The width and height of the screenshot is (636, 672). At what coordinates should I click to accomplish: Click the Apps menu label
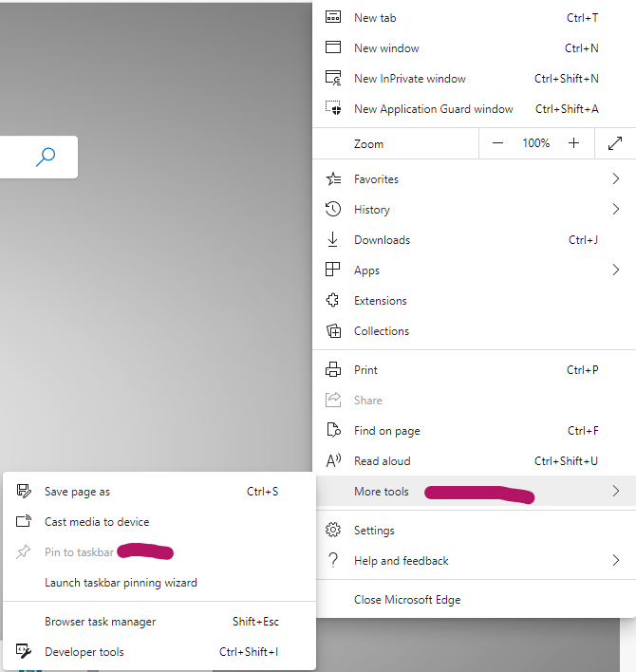click(366, 271)
